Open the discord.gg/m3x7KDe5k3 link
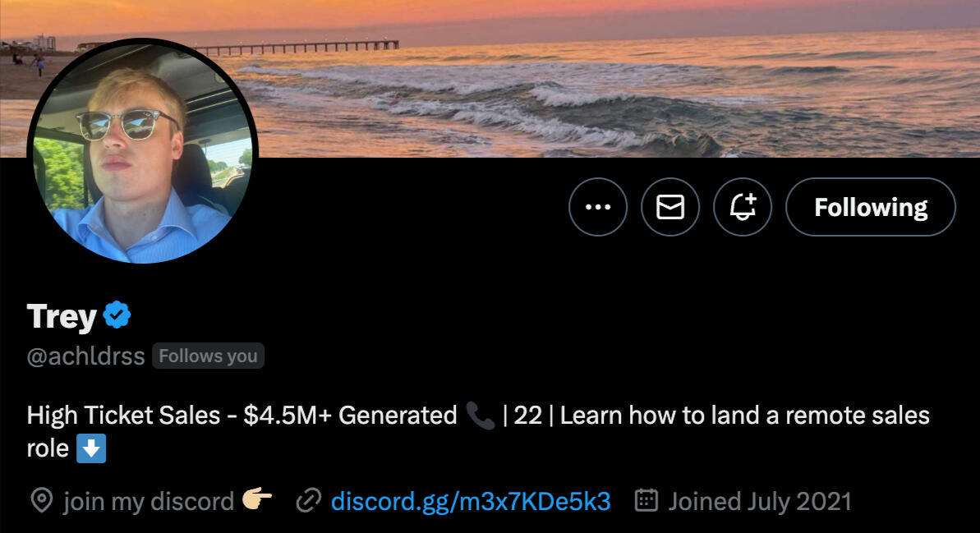 point(471,501)
